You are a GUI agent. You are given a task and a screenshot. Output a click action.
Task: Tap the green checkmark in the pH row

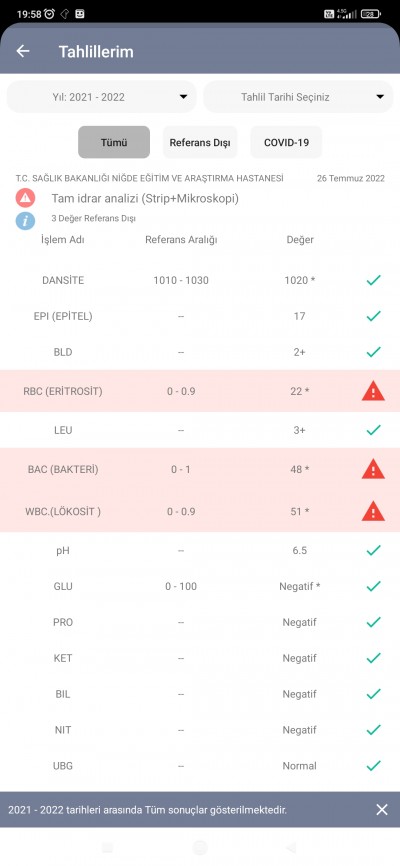click(x=373, y=551)
